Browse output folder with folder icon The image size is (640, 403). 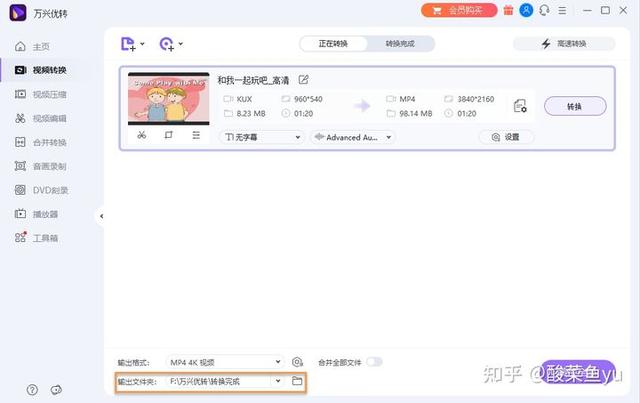pos(297,381)
